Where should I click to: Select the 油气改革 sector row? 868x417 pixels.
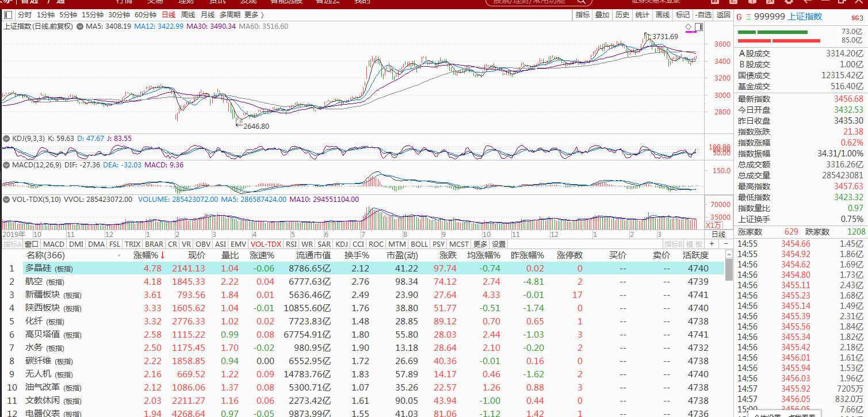click(x=362, y=387)
